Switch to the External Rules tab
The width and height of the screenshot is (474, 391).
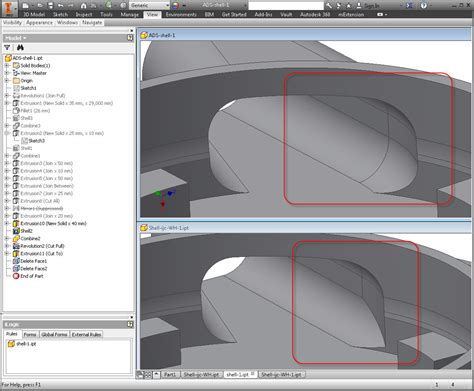pos(86,334)
